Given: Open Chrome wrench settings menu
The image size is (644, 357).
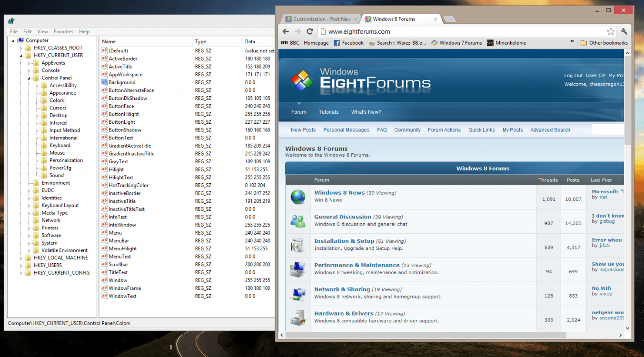Looking at the screenshot, I should 624,31.
